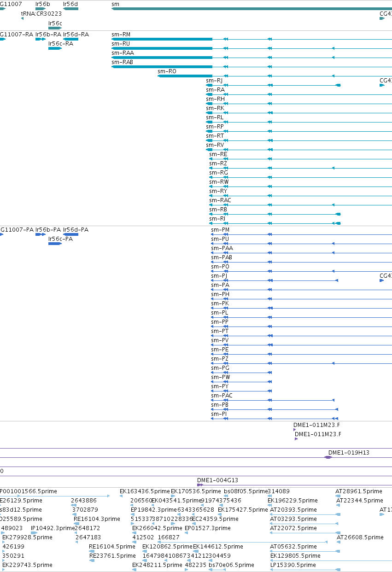This screenshot has height=572, width=392.
Task: Click the DME1-004G13 feature label
Action: pos(217,480)
